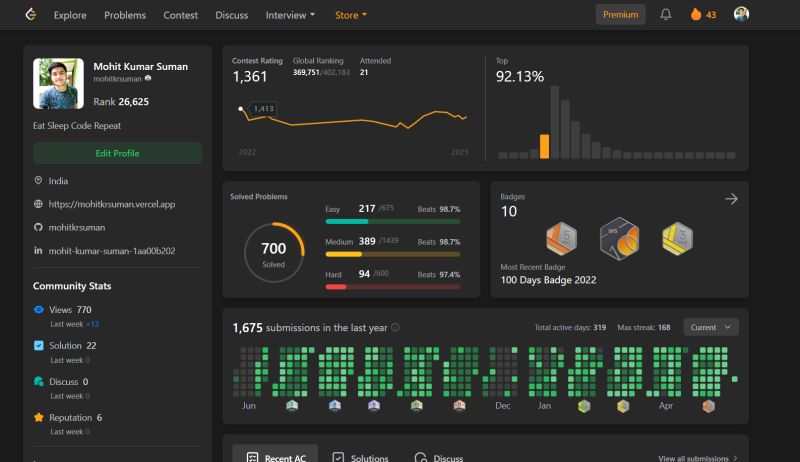This screenshot has width=800, height=462.
Task: Click the Reputation star icon
Action: click(38, 417)
